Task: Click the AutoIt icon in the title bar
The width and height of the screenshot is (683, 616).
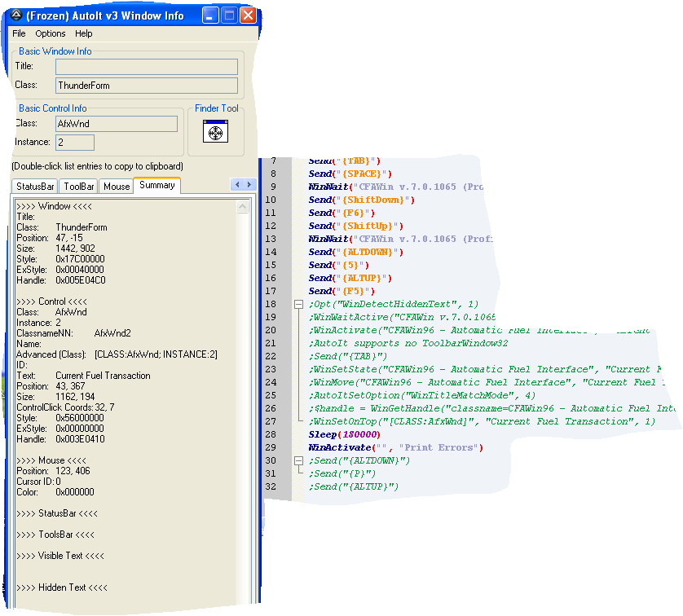Action: 15,15
